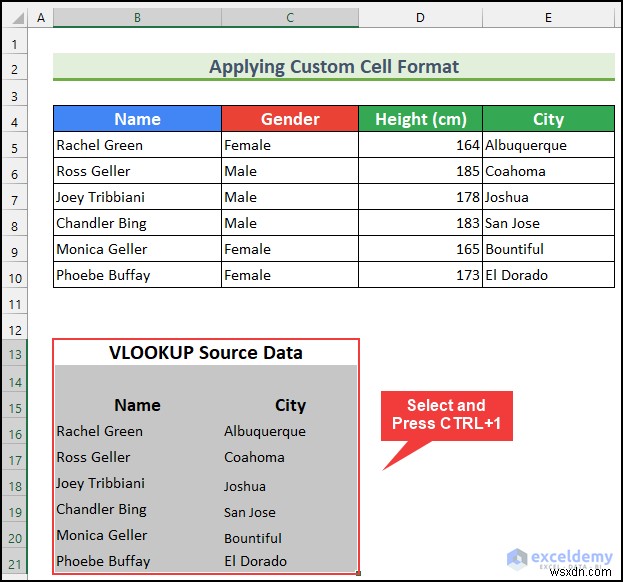This screenshot has width=623, height=582.
Task: Click Monica Geller in the source data
Action: click(x=137, y=535)
